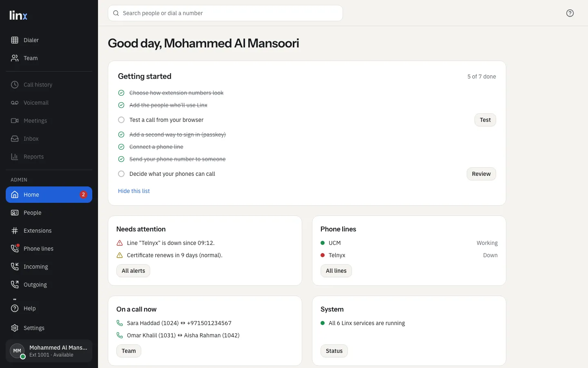Click the Home house icon
The width and height of the screenshot is (588, 368).
[15, 195]
